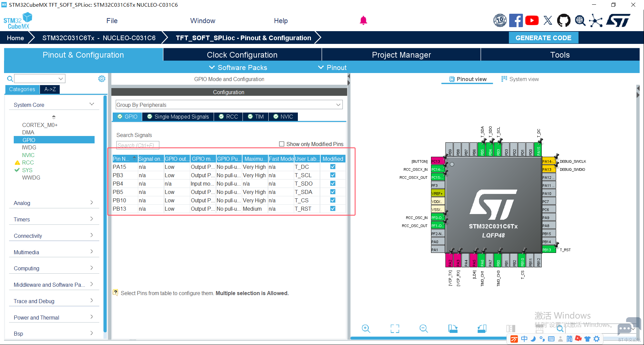644x345 pixels.
Task: Open the Help menu
Action: [x=281, y=21]
